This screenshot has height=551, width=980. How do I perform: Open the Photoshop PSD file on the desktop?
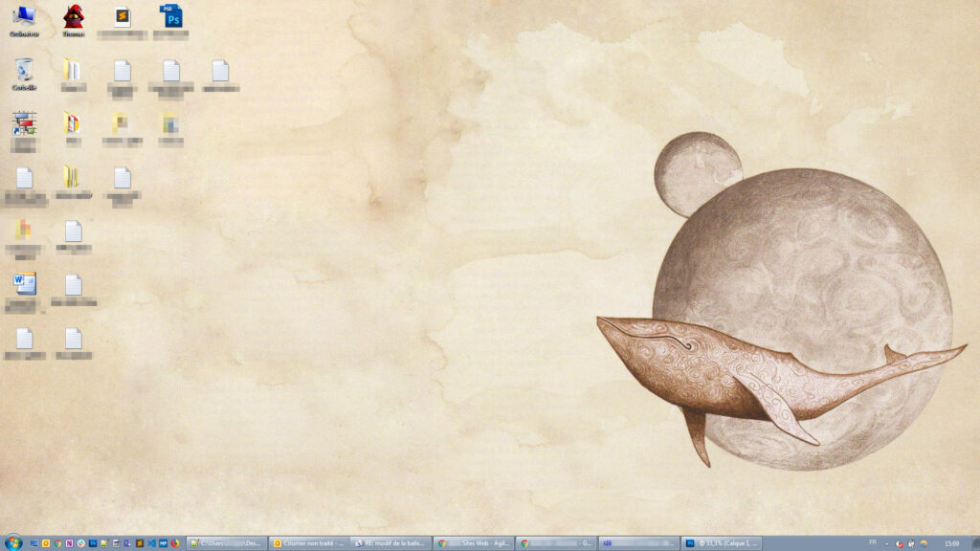(170, 17)
